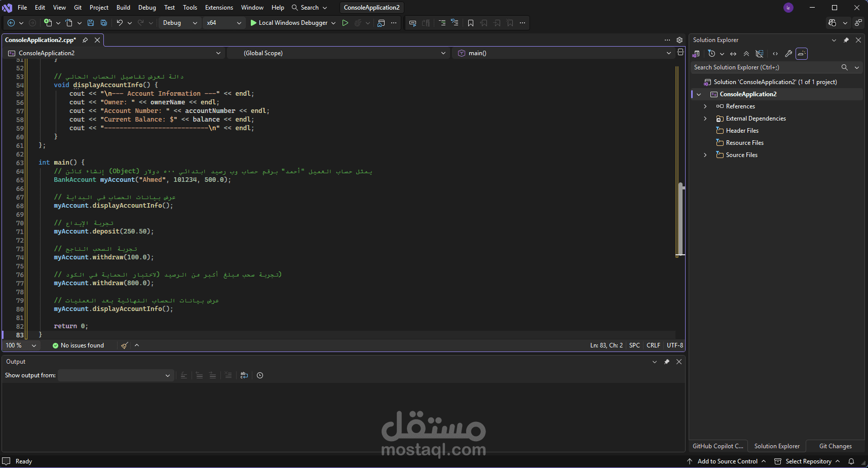Open the Output panel clock icon
The image size is (868, 468).
(x=260, y=375)
